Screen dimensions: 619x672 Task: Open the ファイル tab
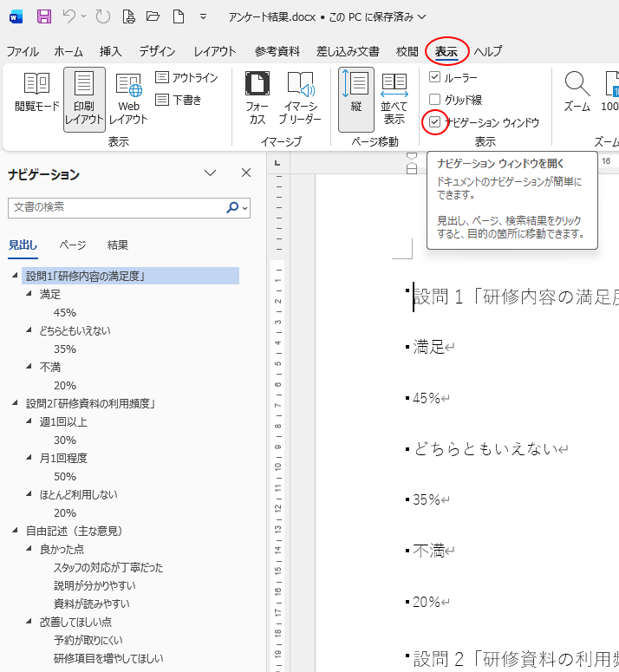click(x=23, y=51)
